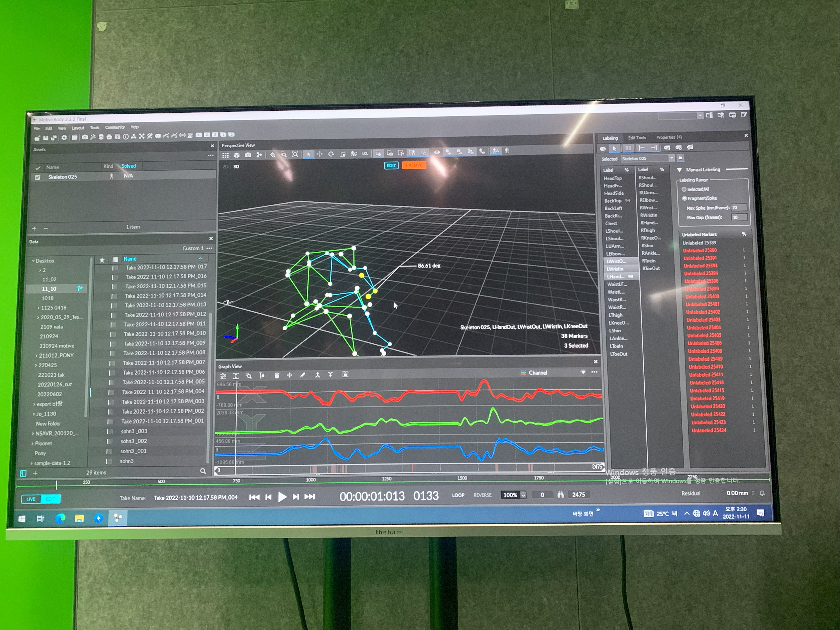Select the translate move tool in viewport
The height and width of the screenshot is (630, 840).
tap(320, 154)
